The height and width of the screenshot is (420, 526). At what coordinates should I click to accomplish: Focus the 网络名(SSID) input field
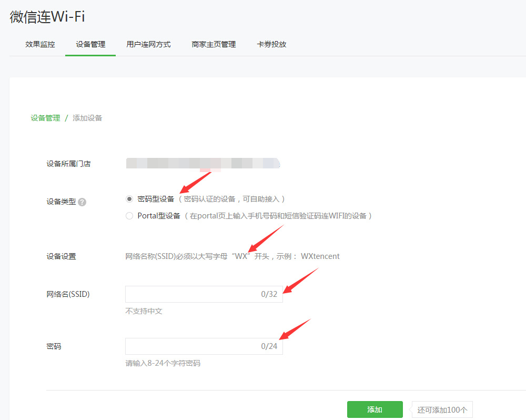[x=204, y=294]
